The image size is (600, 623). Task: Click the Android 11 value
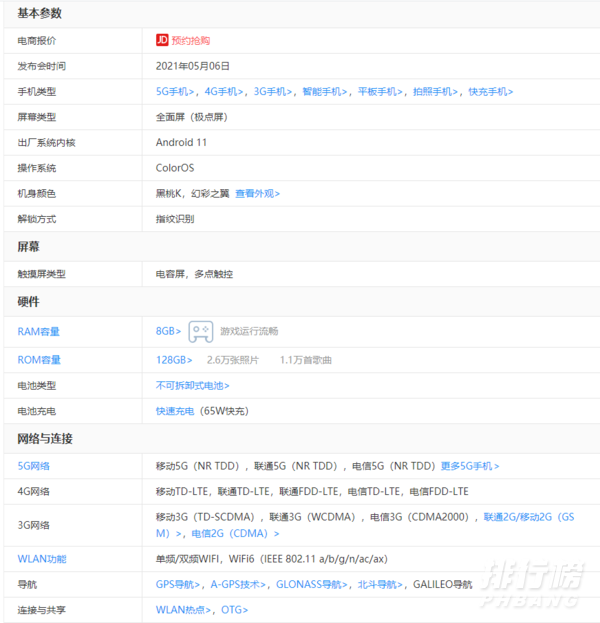[181, 142]
